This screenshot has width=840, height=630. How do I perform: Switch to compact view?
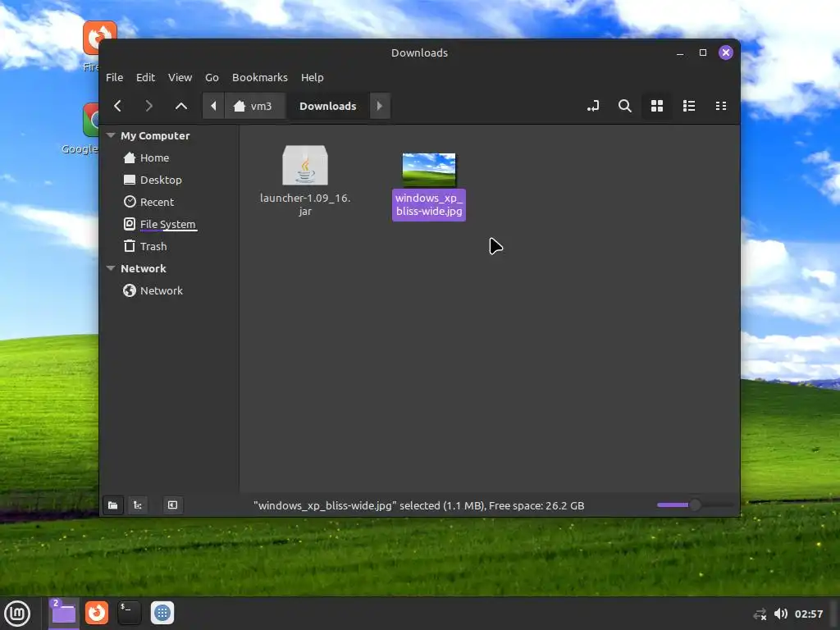(721, 106)
